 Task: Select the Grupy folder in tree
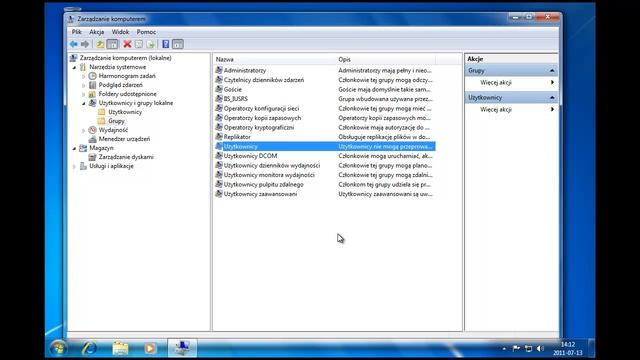tap(116, 121)
